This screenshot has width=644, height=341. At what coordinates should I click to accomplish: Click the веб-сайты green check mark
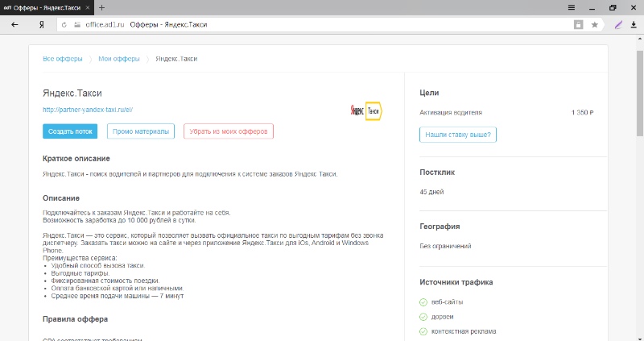tap(423, 302)
